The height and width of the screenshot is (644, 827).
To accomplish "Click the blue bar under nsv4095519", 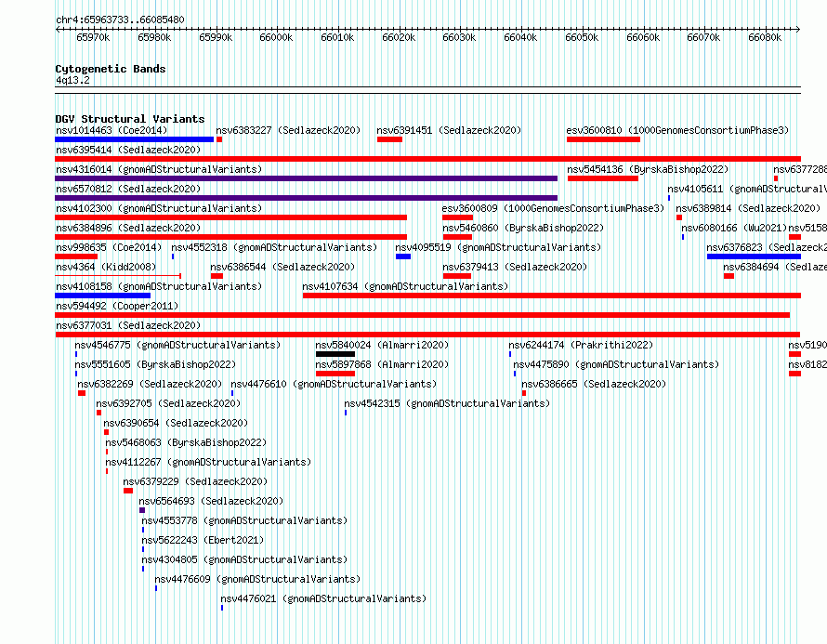I will (x=403, y=256).
